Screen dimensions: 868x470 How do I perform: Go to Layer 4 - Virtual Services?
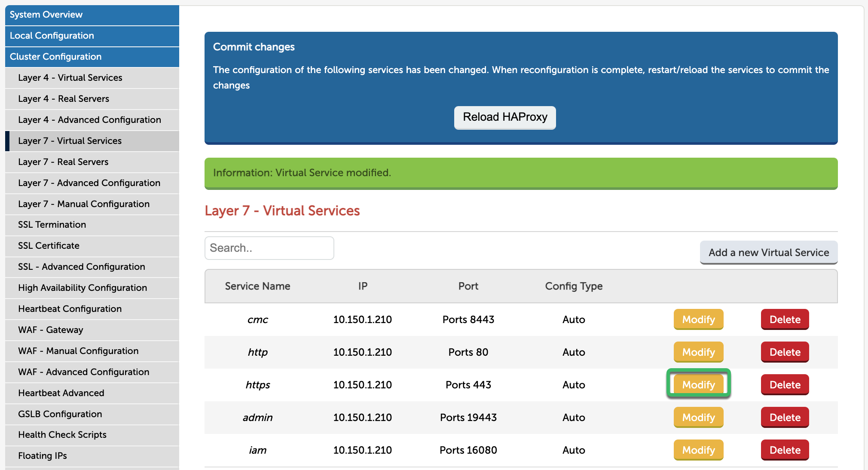[x=92, y=78]
